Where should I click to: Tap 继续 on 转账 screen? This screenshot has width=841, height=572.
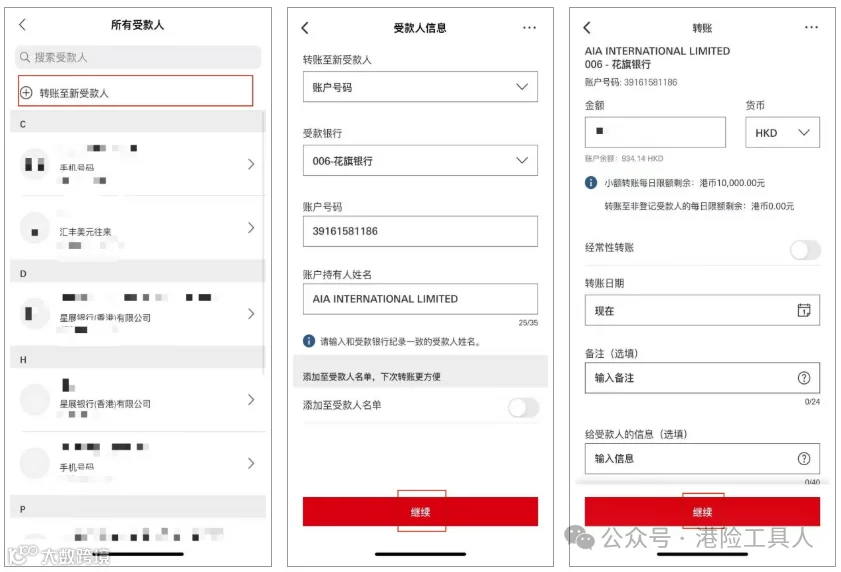702,511
